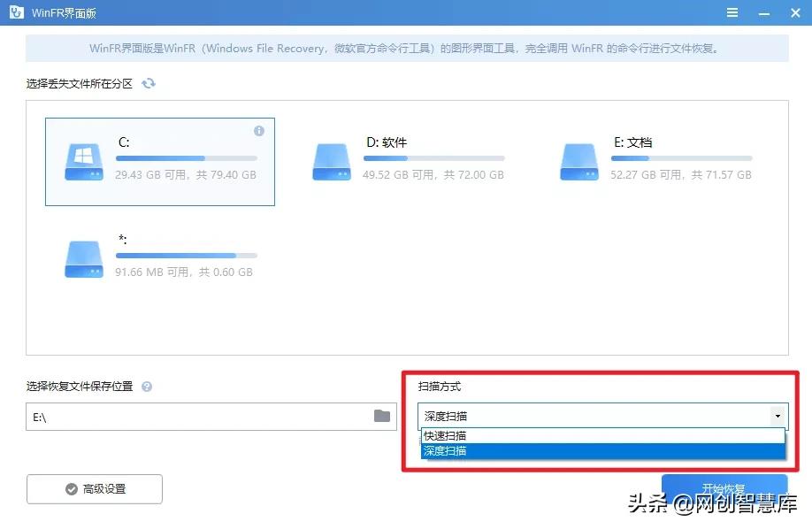Open the 扫描方式 dropdown arrow
This screenshot has height=529, width=812.
click(x=777, y=416)
